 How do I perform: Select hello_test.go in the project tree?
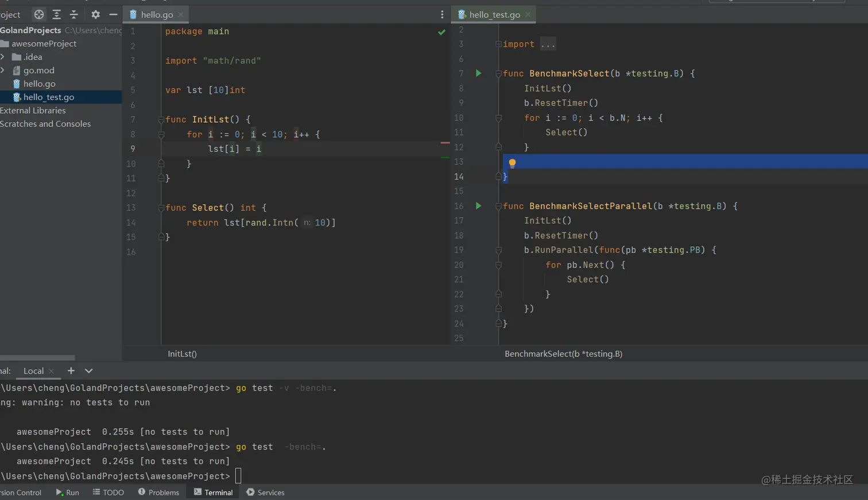tap(49, 97)
